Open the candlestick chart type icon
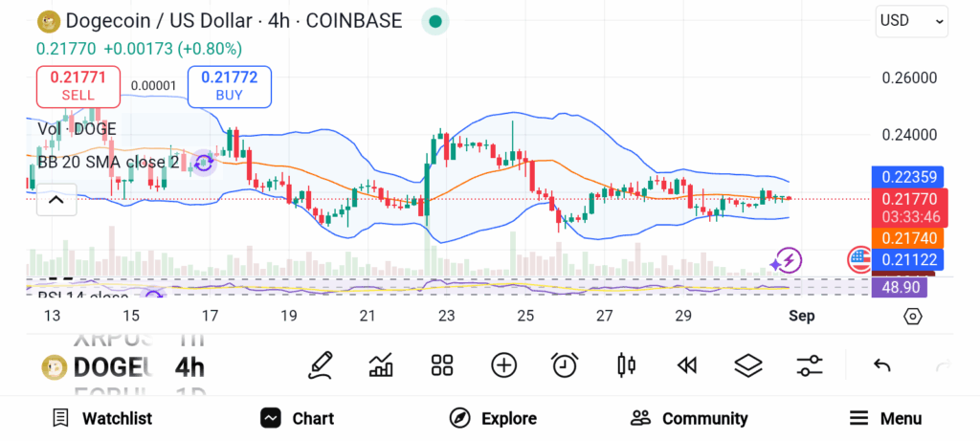This screenshot has width=980, height=441. tap(627, 364)
